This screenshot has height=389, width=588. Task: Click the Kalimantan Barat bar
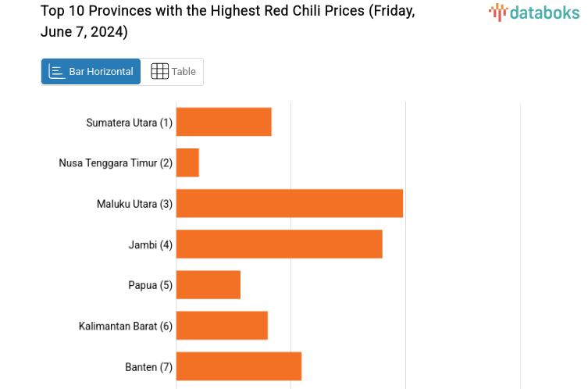pyautogui.click(x=223, y=325)
